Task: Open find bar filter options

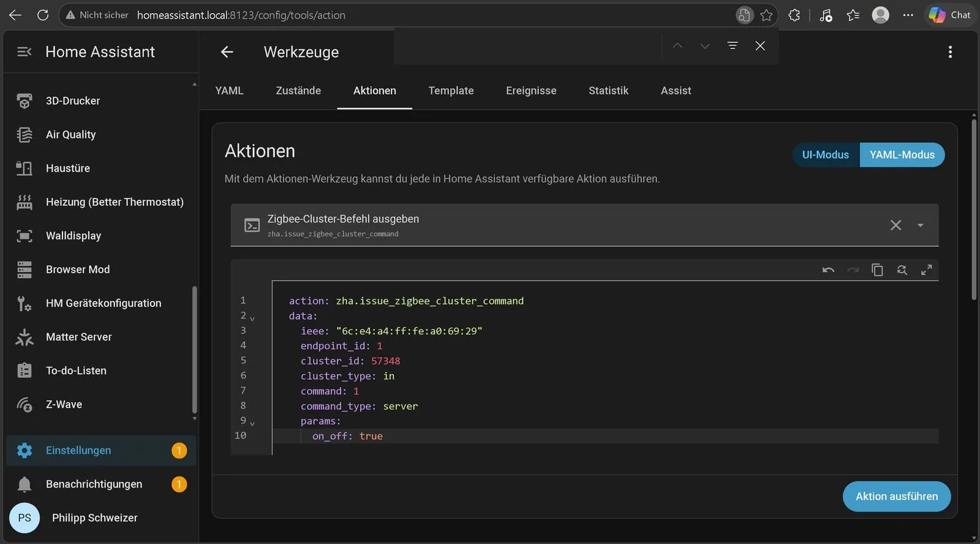Action: [x=733, y=45]
